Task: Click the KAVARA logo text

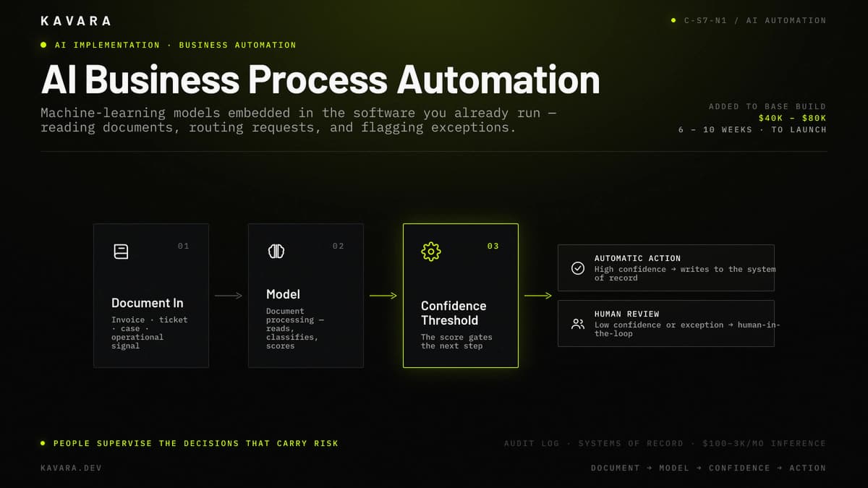Action: 76,21
